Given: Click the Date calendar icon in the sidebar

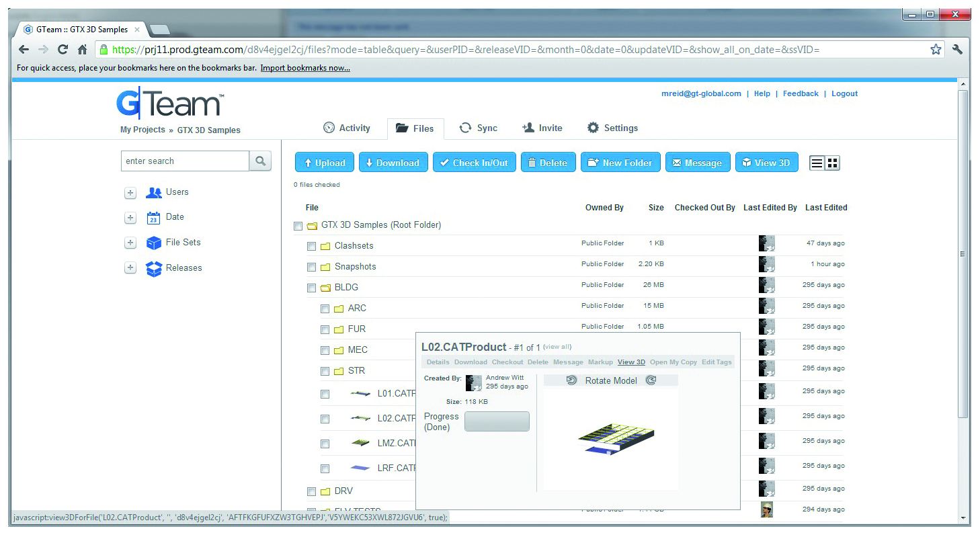Looking at the screenshot, I should click(153, 217).
